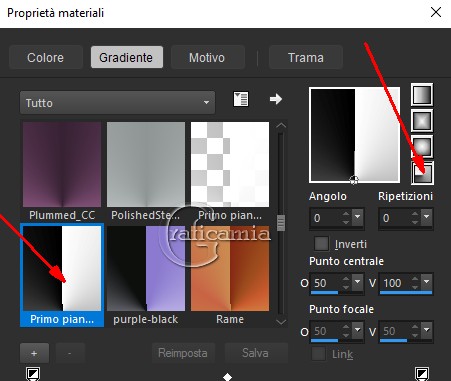Select the linear gradient style icon

(422, 95)
